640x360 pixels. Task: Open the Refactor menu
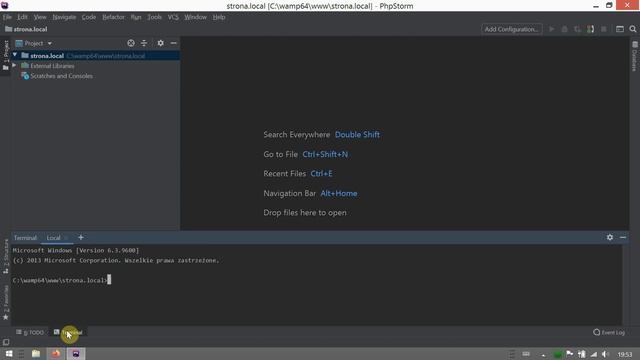(x=113, y=17)
